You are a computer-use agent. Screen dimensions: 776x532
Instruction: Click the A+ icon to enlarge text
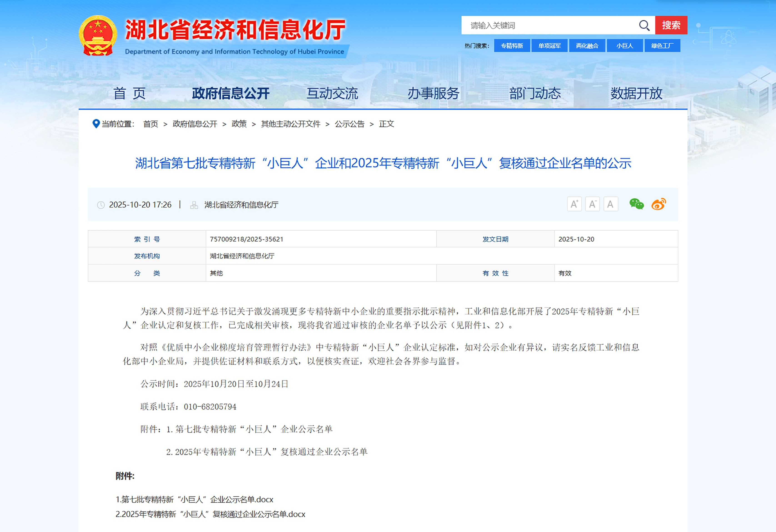[x=574, y=204]
